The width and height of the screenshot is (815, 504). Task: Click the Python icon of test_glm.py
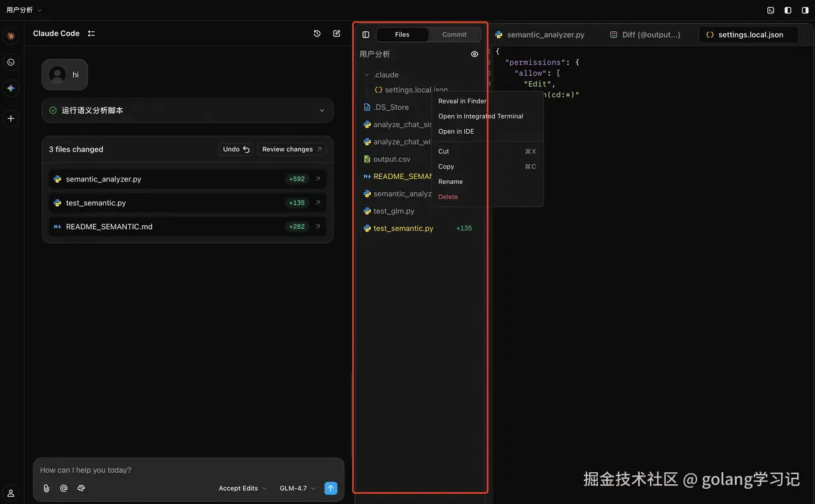[x=367, y=211]
